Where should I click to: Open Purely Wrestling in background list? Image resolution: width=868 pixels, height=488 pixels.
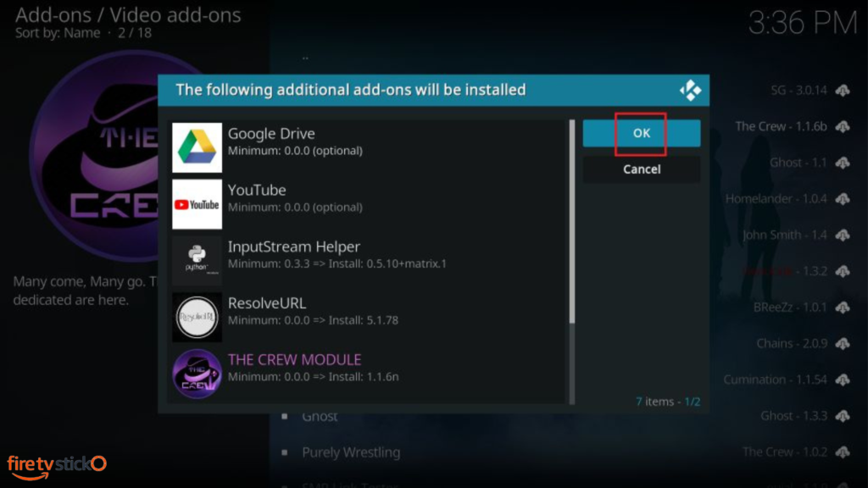tap(351, 452)
